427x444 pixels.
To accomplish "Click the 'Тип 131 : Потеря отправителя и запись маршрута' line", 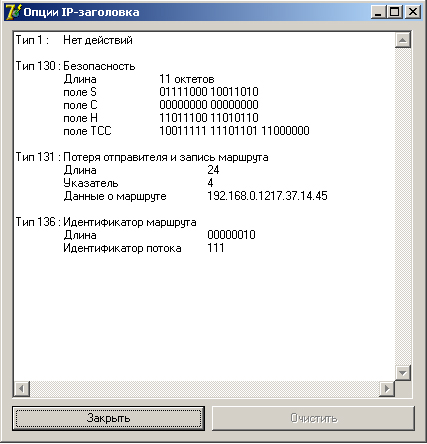I will 142,157.
